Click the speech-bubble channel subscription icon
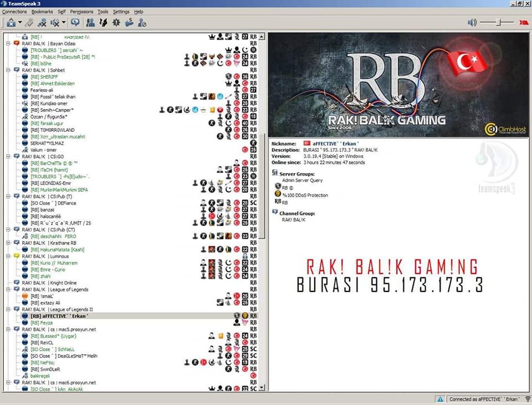Screen dimensions: 532x405 75,23
